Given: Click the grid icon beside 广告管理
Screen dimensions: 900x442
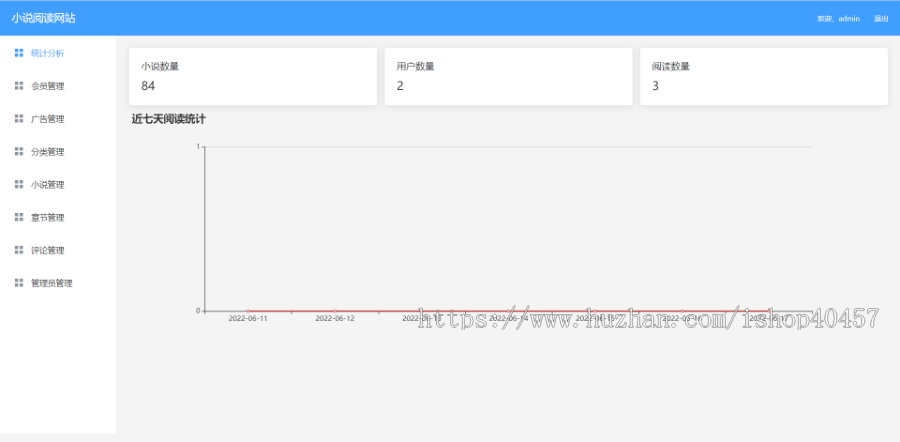Looking at the screenshot, I should point(19,119).
